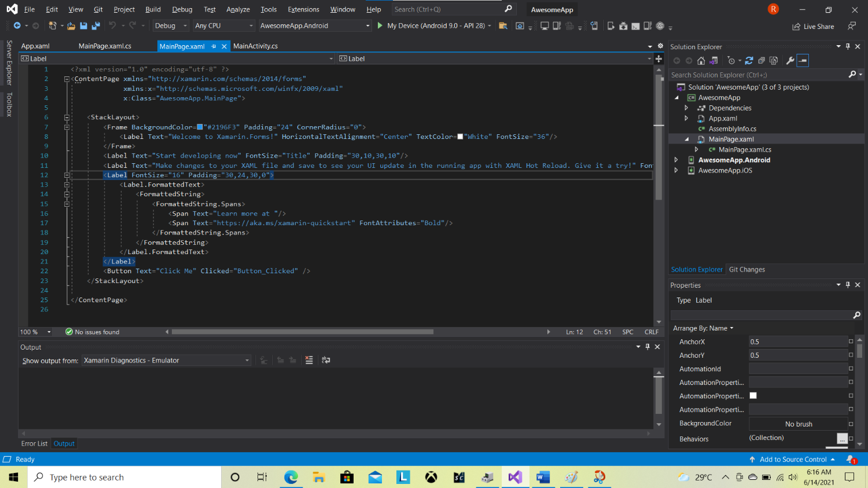
Task: Toggle the AutomationProperties checkbox in Properties
Action: (x=753, y=396)
